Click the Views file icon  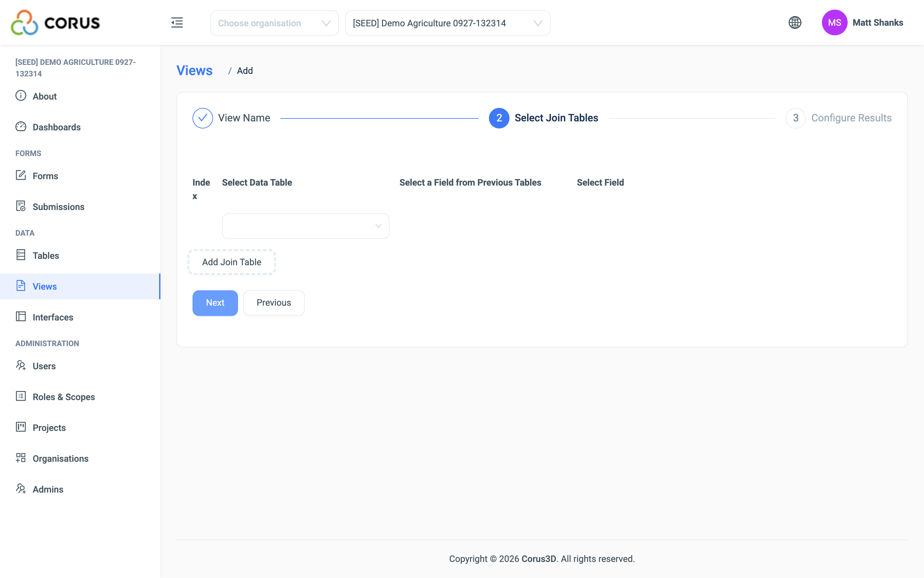[x=21, y=286]
